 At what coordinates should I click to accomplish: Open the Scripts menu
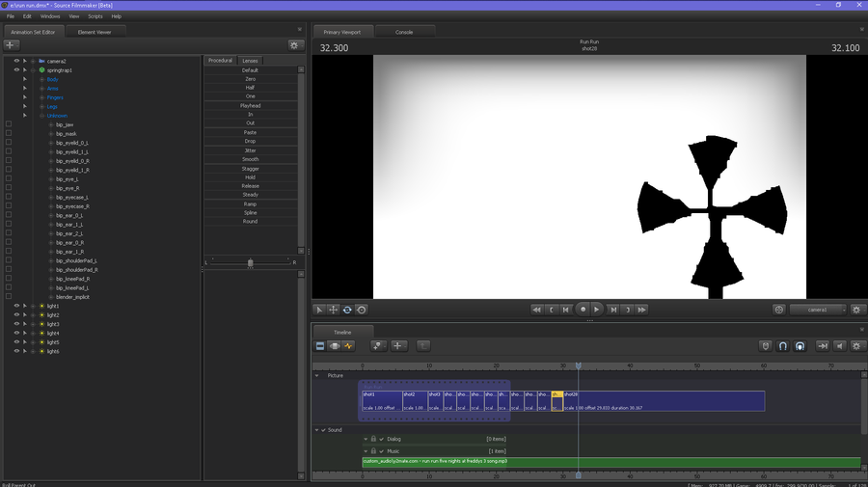95,16
